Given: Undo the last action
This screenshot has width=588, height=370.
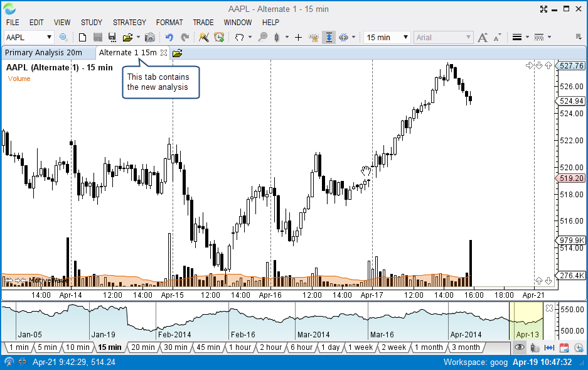Looking at the screenshot, I should (x=169, y=37).
